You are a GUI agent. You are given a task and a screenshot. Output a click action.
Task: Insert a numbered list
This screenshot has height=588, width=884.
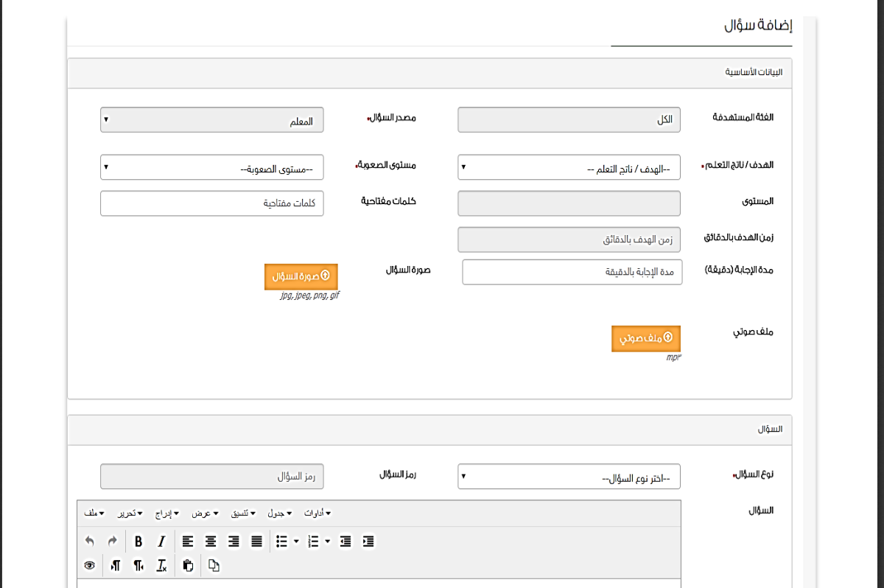click(x=313, y=542)
